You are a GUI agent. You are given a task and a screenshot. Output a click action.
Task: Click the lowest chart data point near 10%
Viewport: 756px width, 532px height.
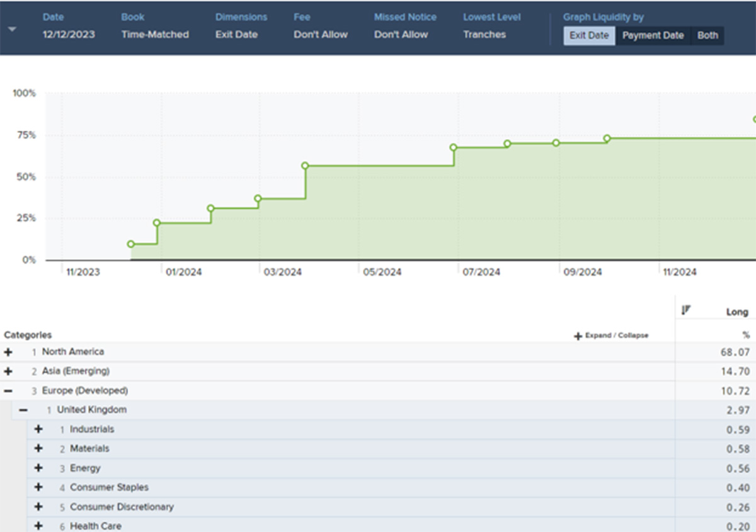coord(131,244)
